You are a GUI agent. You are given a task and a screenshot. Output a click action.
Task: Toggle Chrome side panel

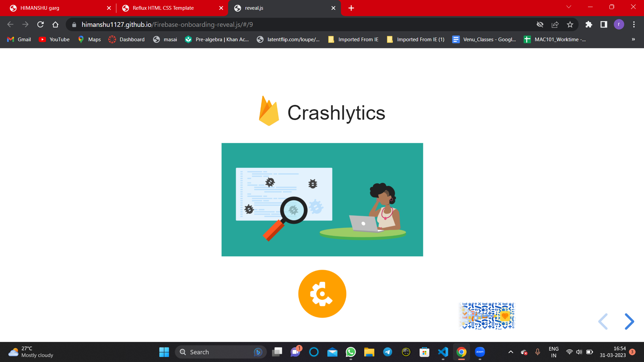tap(604, 24)
